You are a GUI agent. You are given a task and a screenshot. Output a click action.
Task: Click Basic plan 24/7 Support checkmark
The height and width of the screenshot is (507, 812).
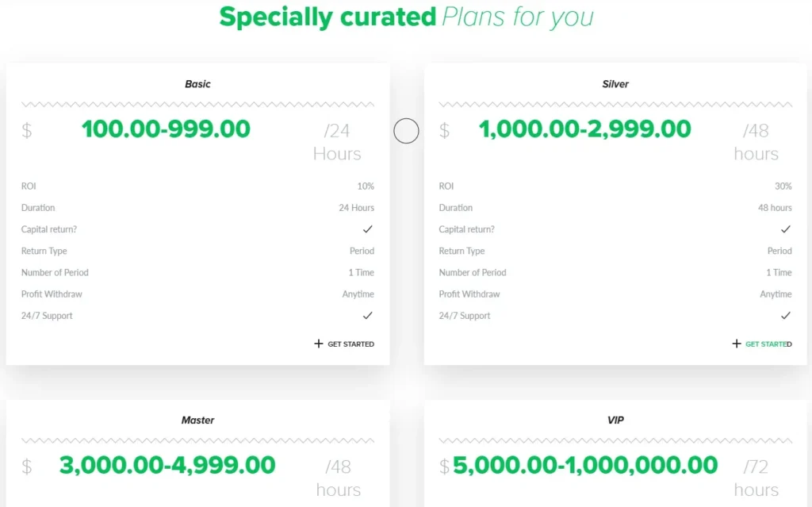pyautogui.click(x=368, y=316)
